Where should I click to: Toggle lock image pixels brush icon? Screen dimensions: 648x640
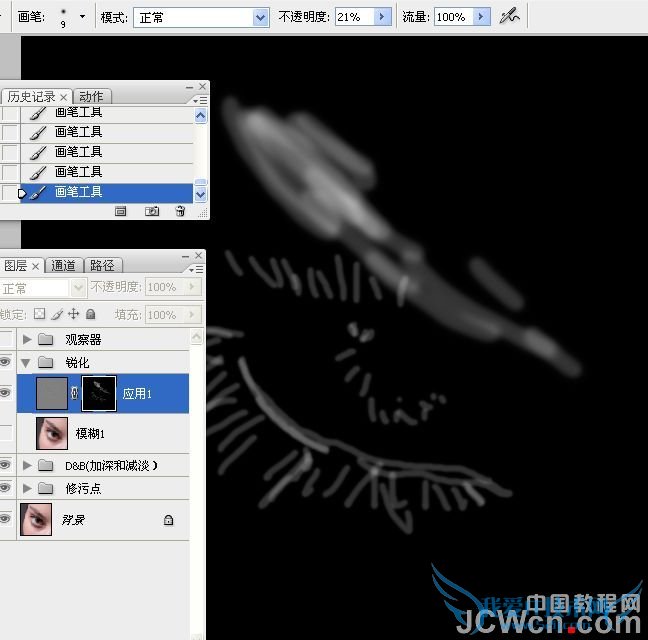57,314
